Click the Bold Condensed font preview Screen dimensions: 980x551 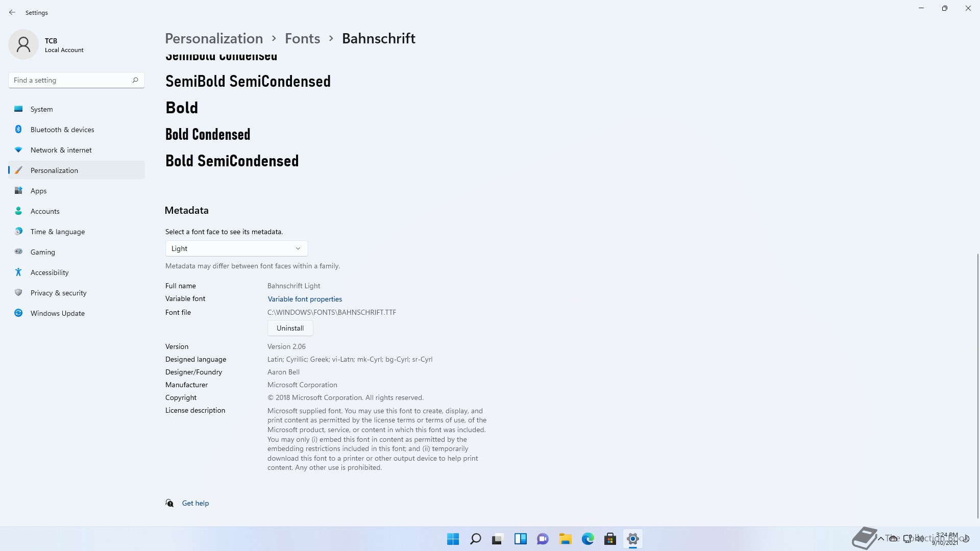click(208, 134)
